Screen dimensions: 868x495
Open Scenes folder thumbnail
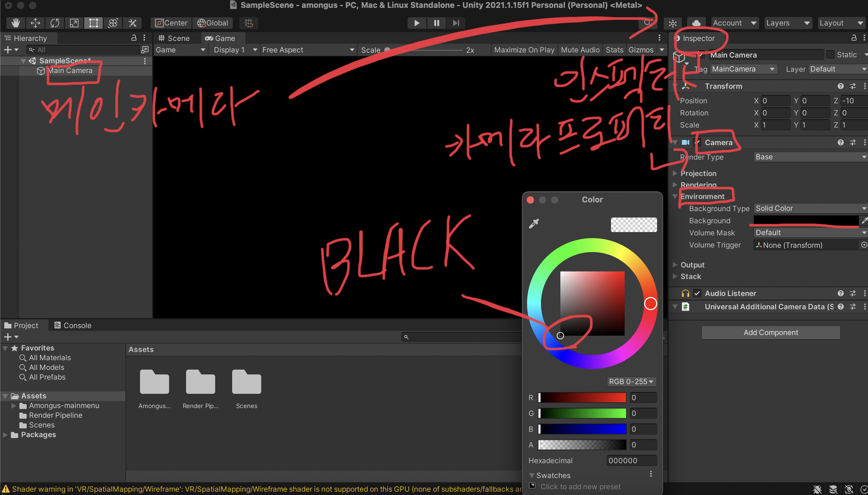246,382
